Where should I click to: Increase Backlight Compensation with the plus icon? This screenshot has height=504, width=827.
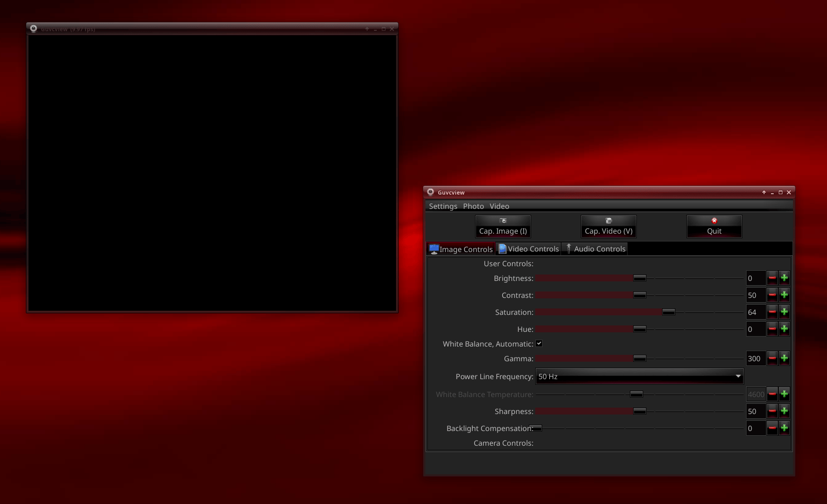[784, 428]
